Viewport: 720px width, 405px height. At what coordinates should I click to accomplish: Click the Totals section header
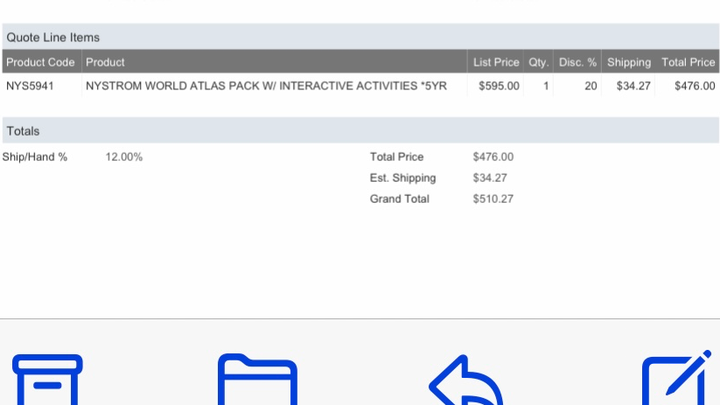click(23, 131)
